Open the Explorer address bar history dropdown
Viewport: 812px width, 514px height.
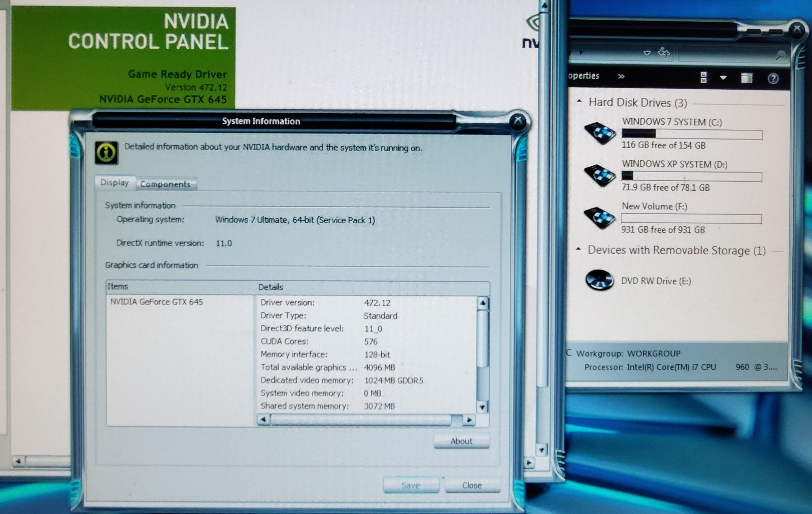pyautogui.click(x=647, y=53)
